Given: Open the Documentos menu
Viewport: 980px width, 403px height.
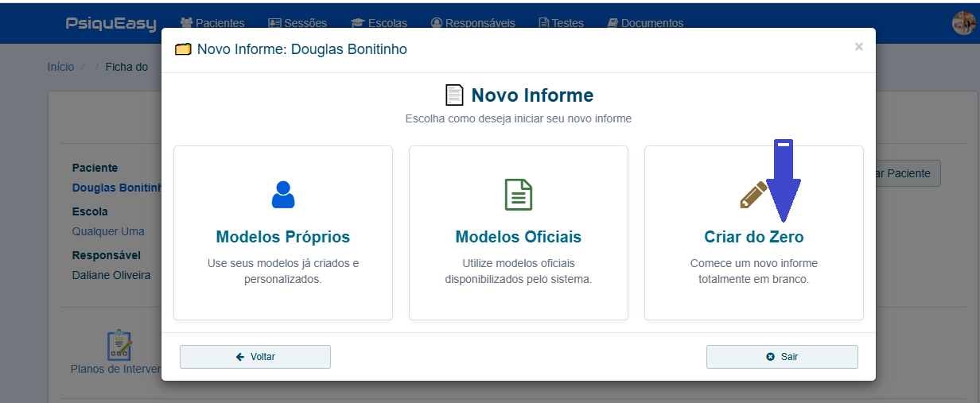Looking at the screenshot, I should (x=644, y=23).
